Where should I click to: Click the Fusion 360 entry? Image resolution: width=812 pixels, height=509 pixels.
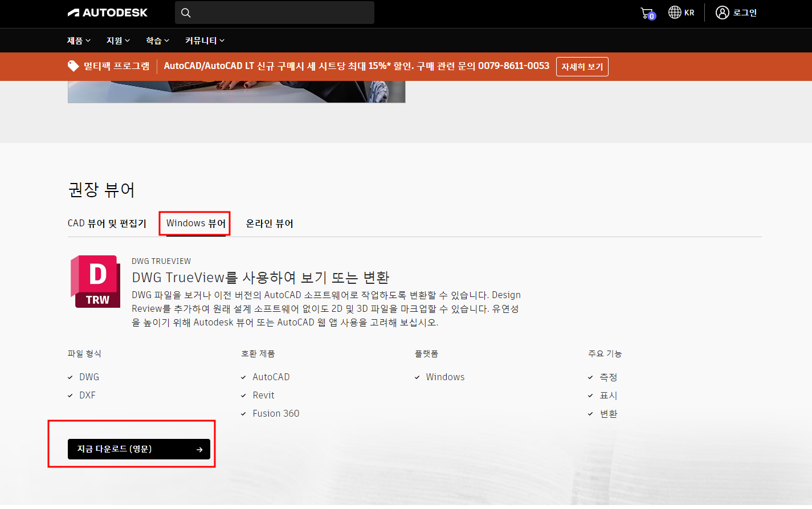276,413
